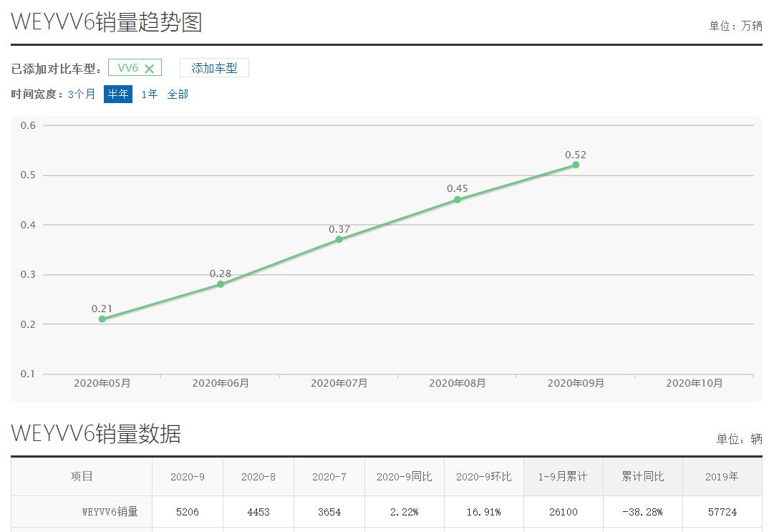This screenshot has width=769, height=532.
Task: Click the WEYVV6销量趋势图 heading
Action: click(107, 22)
